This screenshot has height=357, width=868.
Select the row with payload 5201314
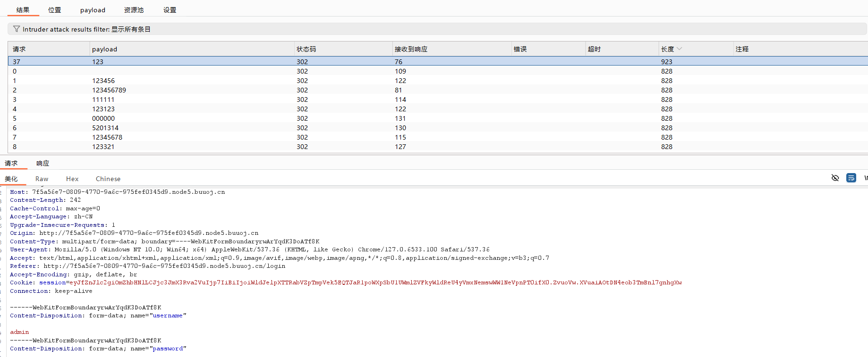click(x=438, y=128)
